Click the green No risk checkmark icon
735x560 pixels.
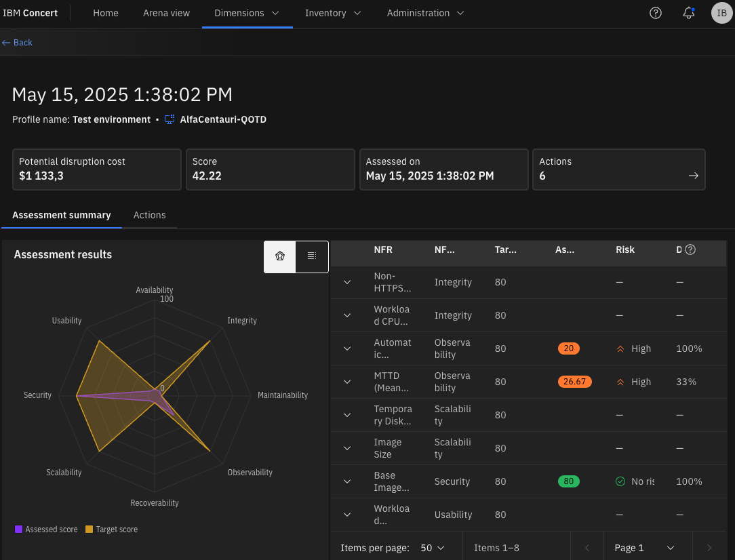click(x=620, y=481)
